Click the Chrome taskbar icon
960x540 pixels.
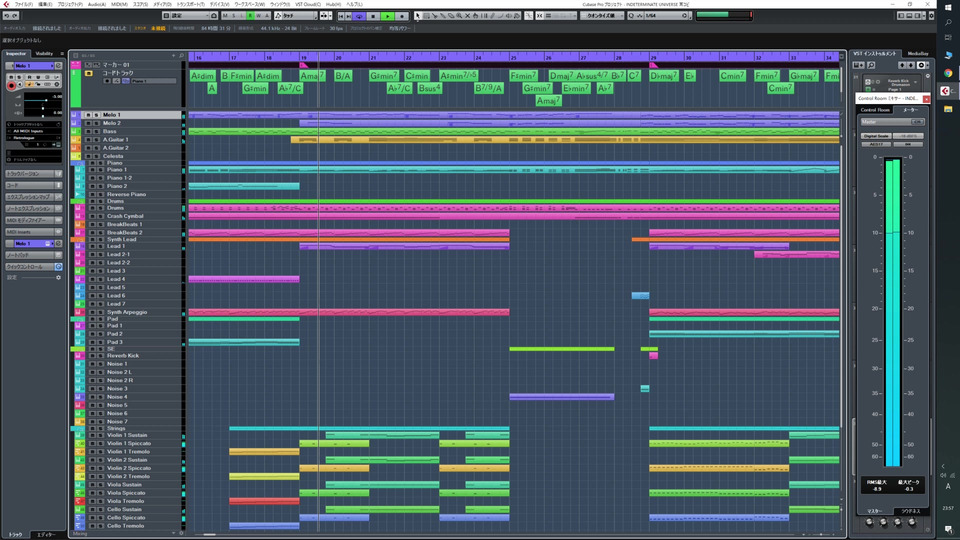click(x=948, y=73)
